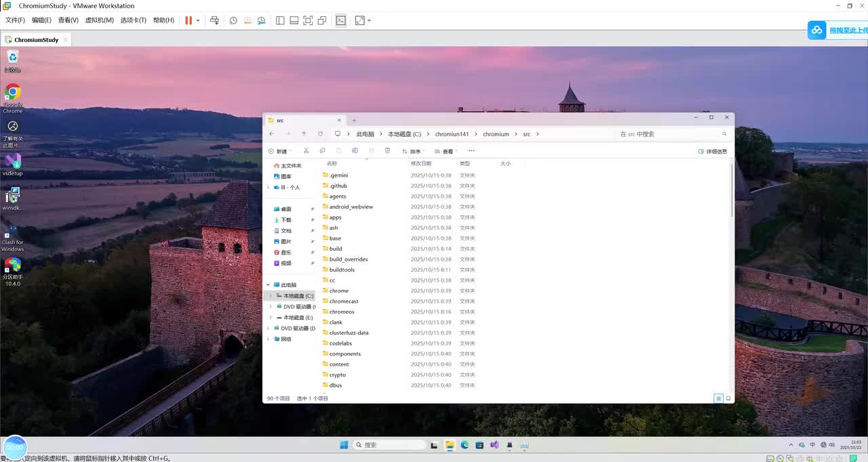868x462 pixels.
Task: Open the 帮助(H) menu
Action: [x=163, y=20]
